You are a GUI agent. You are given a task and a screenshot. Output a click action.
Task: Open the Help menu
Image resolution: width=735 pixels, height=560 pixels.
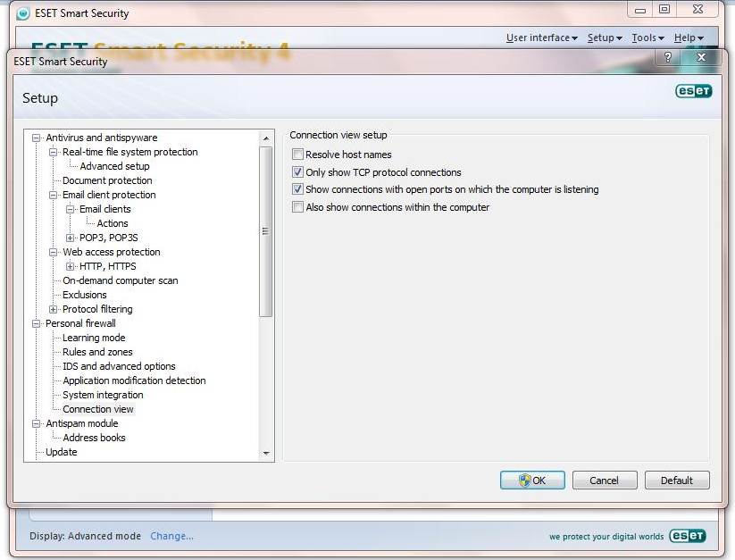tap(689, 38)
